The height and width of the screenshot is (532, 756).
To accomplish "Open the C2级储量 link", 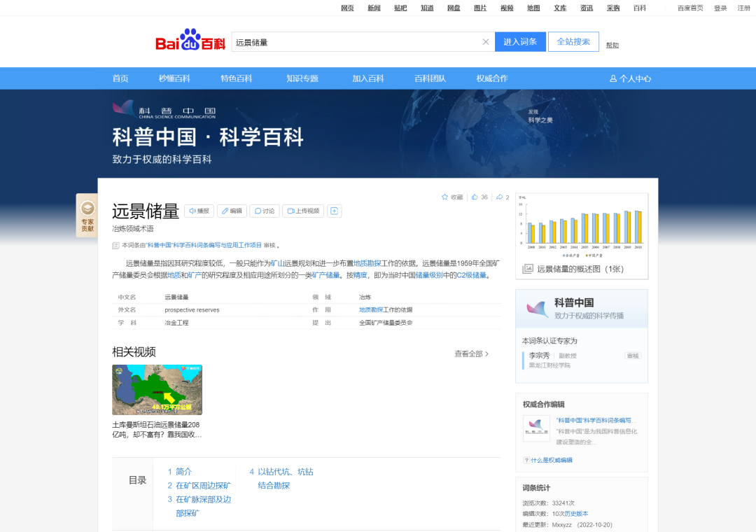I will click(x=472, y=275).
